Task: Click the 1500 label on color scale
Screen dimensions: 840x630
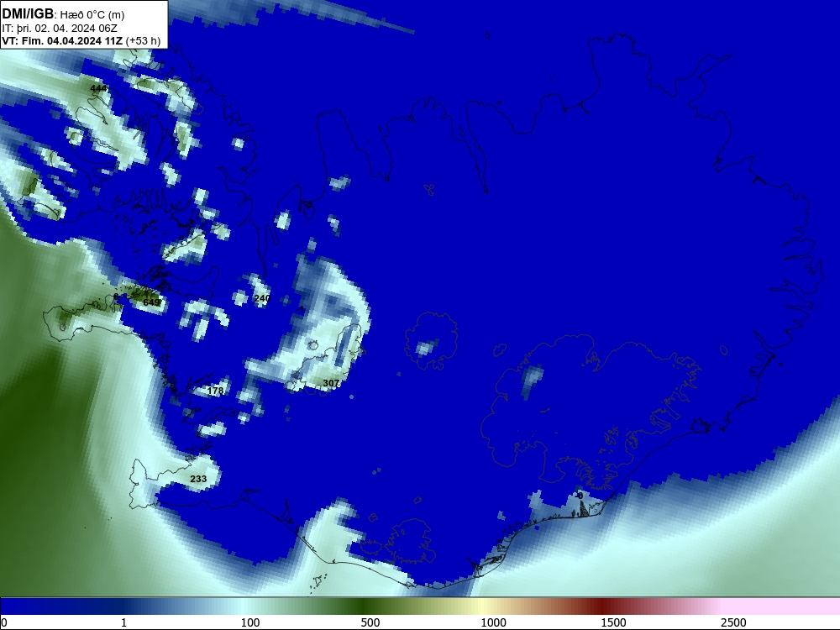Action: click(614, 622)
